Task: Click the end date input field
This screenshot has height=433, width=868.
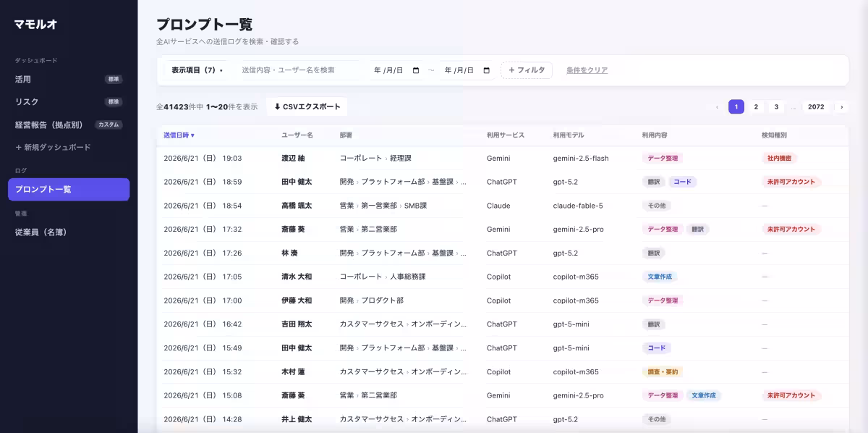Action: click(467, 70)
